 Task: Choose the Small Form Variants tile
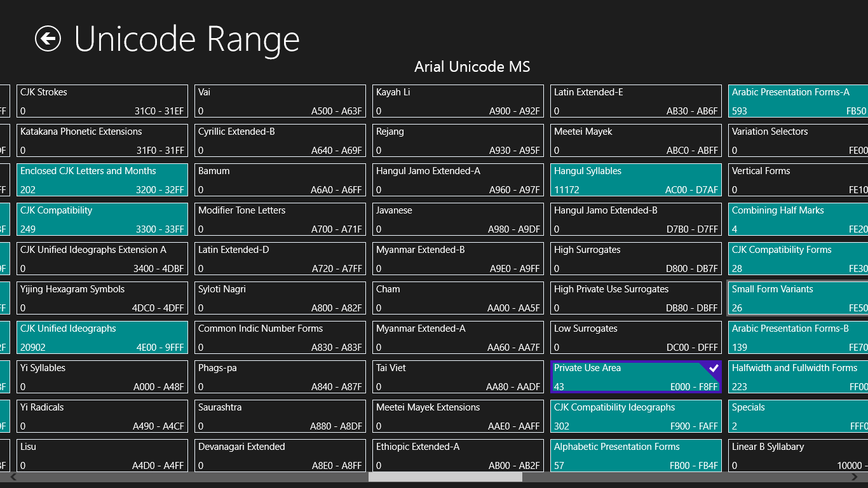click(798, 298)
